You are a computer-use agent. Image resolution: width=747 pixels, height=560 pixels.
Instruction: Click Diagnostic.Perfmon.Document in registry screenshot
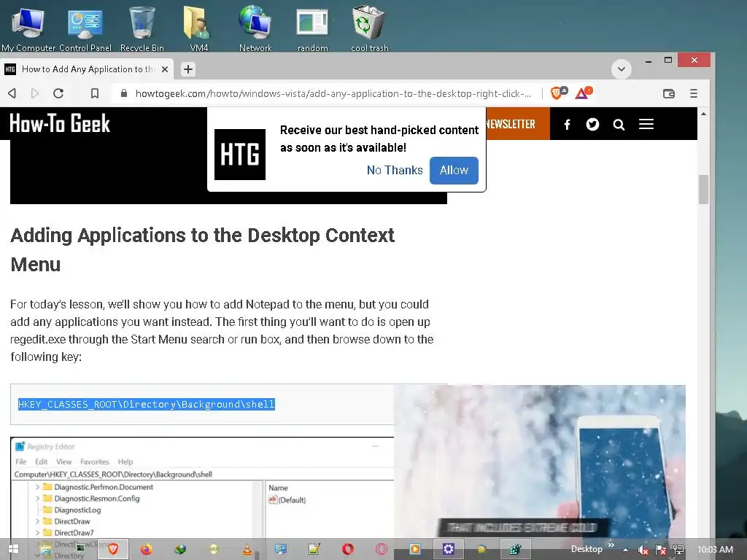104,486
